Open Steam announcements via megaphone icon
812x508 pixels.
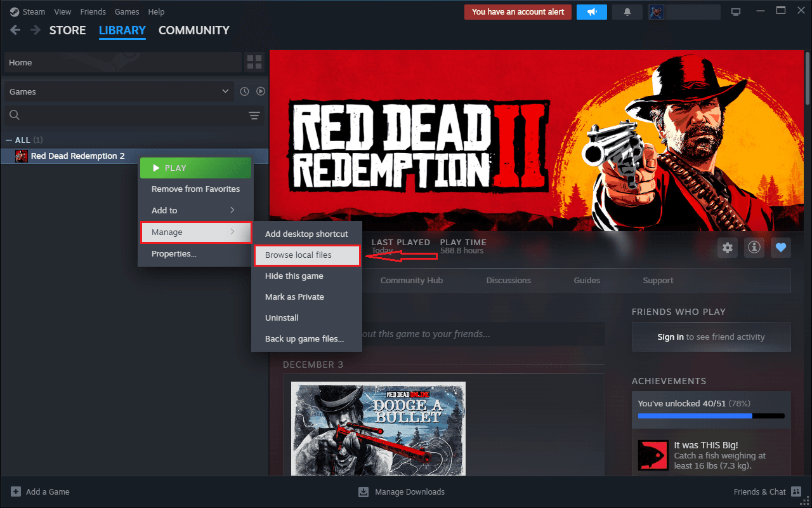coord(591,11)
